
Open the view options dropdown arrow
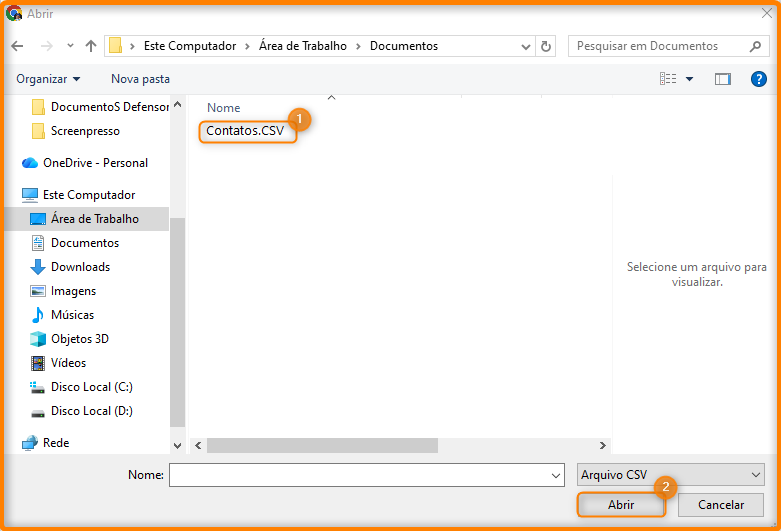click(689, 79)
